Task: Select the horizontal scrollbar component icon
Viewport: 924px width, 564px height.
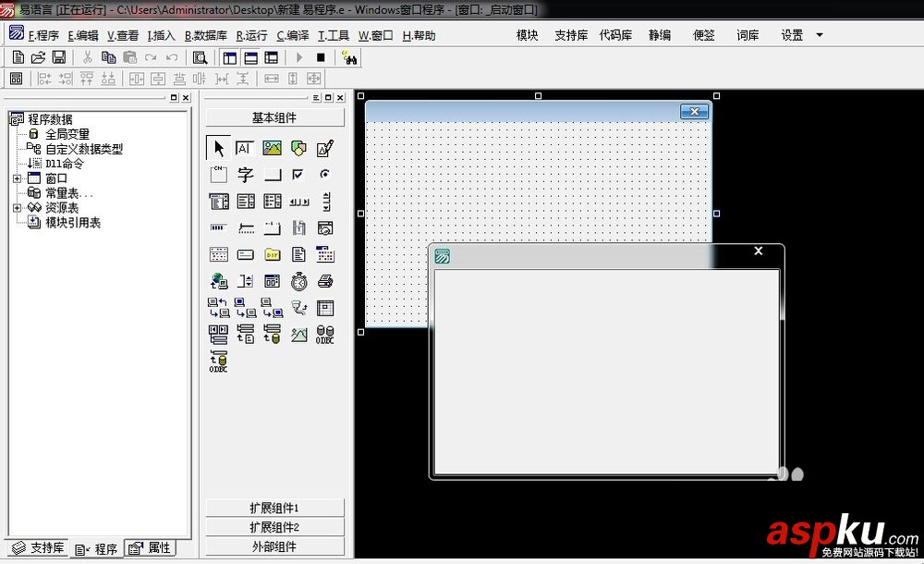Action: [x=299, y=202]
